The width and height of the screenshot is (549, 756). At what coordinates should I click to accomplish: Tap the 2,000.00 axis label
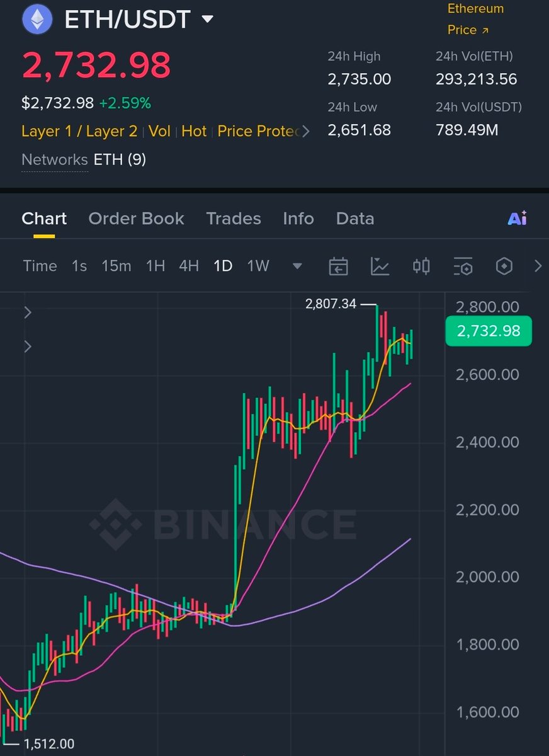click(x=488, y=577)
